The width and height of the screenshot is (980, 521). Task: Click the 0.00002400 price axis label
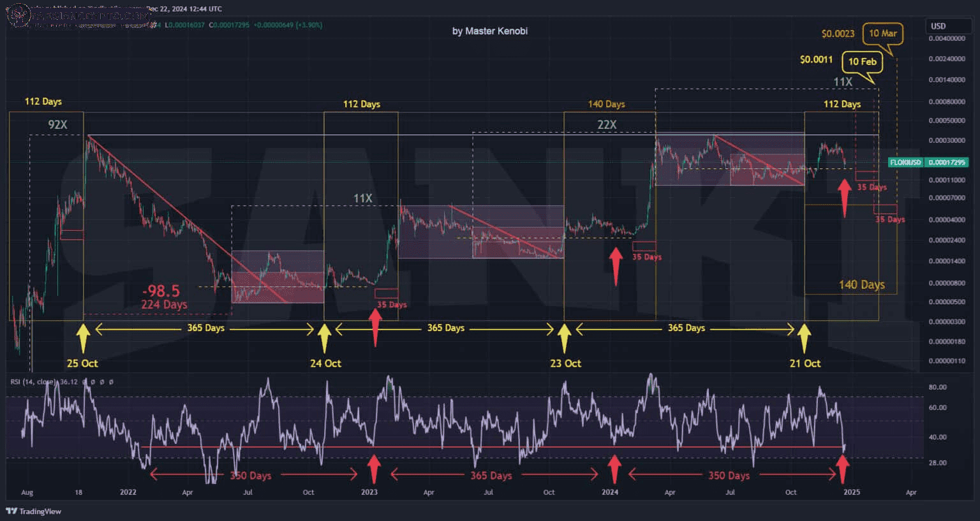[947, 240]
